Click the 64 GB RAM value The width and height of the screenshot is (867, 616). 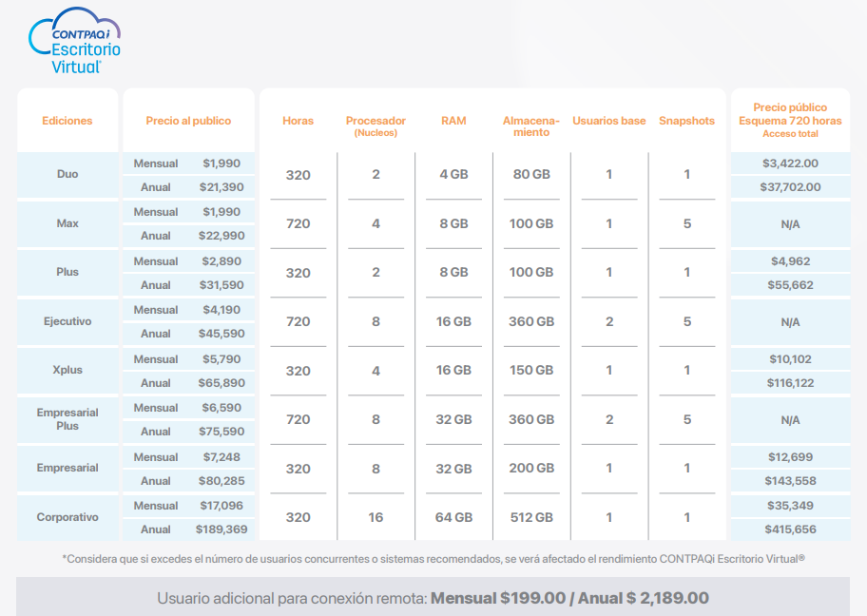click(454, 517)
